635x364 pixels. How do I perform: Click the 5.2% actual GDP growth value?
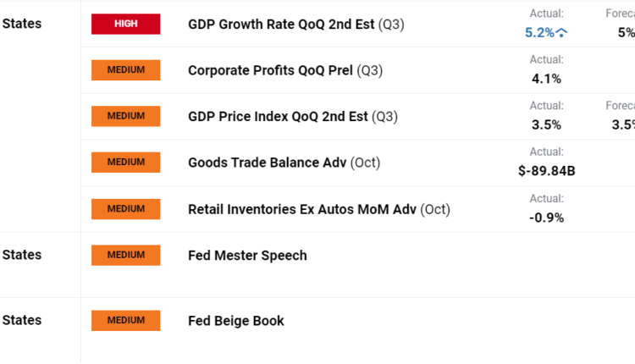[x=539, y=33]
